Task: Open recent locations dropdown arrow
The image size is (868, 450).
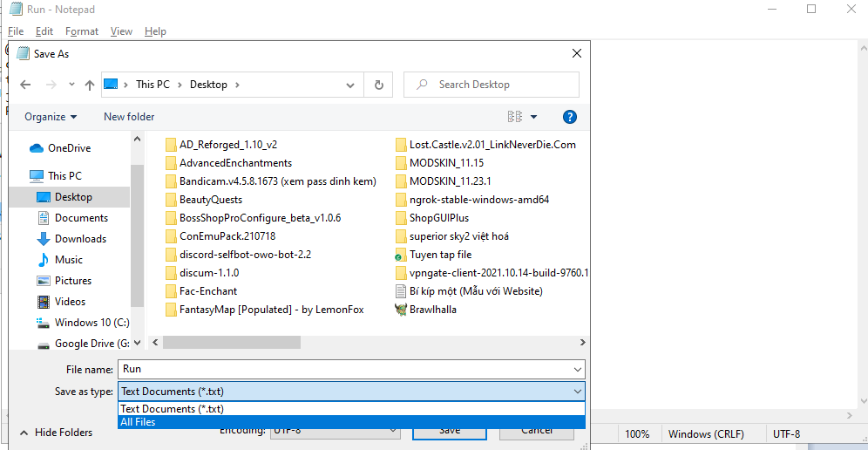Action: click(x=71, y=85)
